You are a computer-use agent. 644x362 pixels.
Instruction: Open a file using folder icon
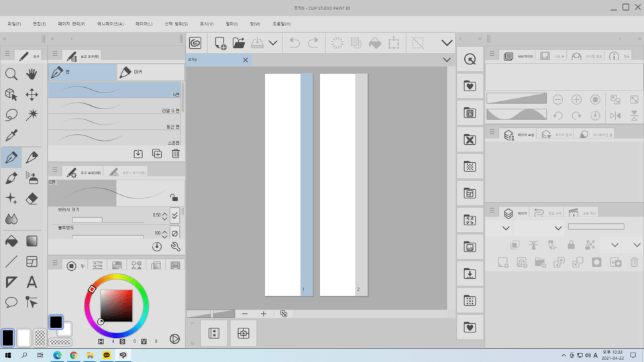[x=239, y=43]
